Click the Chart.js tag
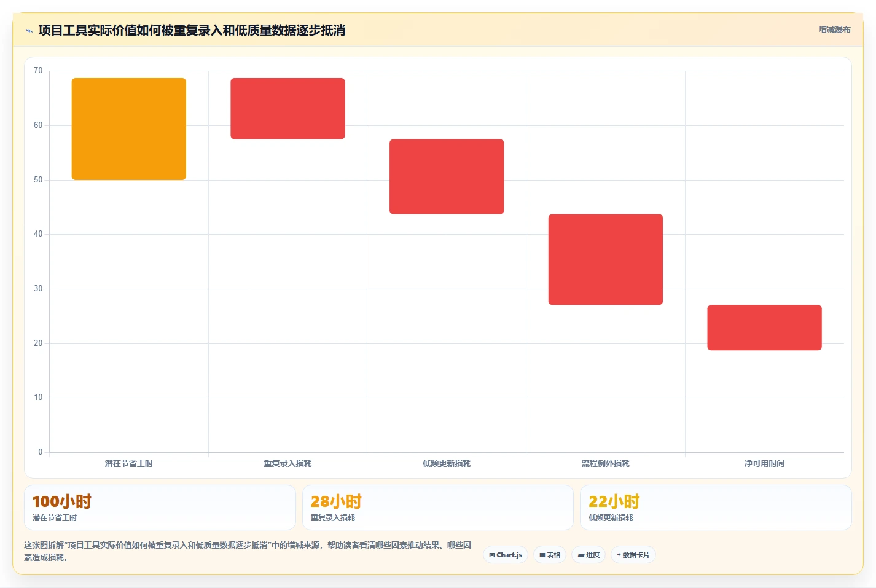This screenshot has height=588, width=876. [506, 555]
